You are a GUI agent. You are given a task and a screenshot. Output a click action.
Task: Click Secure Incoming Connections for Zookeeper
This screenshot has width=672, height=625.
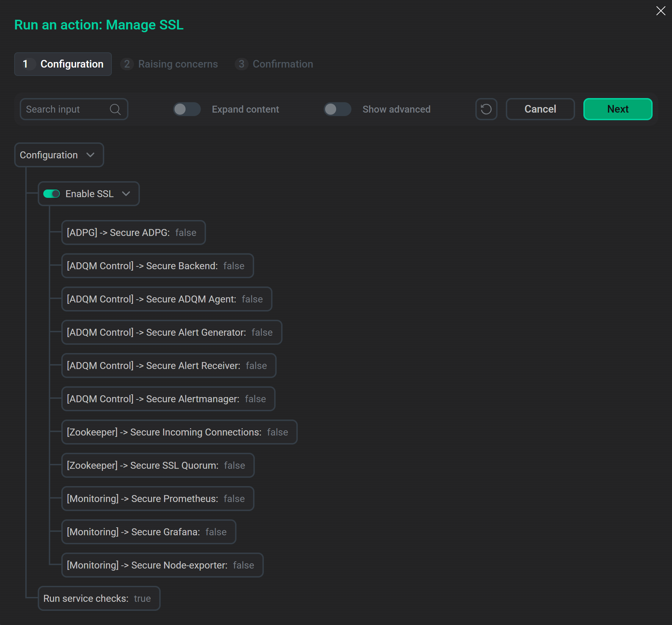pyautogui.click(x=179, y=432)
